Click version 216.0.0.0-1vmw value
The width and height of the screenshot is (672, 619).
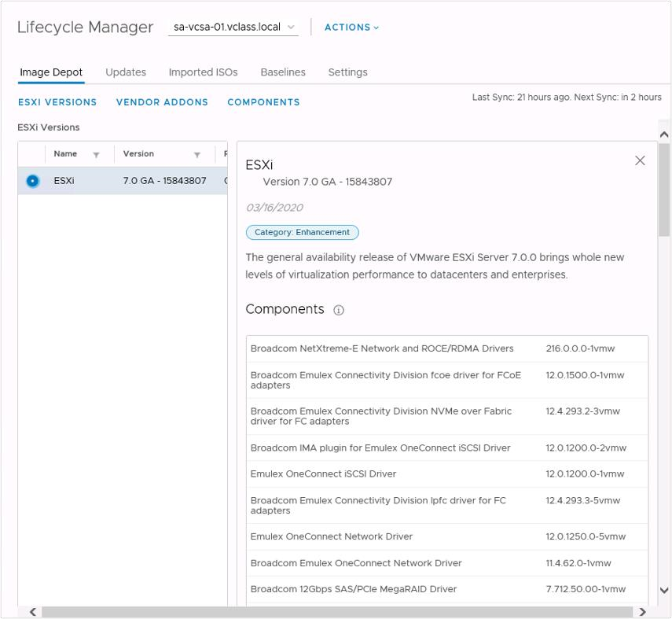580,348
